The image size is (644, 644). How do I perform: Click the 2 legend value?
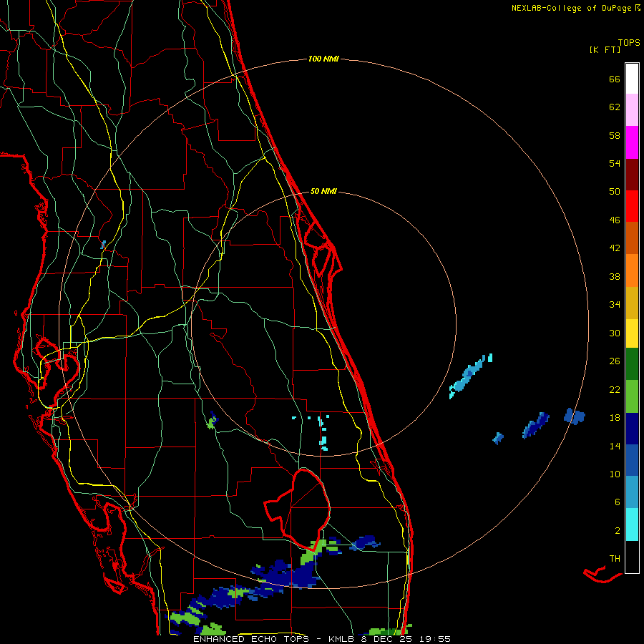618,531
